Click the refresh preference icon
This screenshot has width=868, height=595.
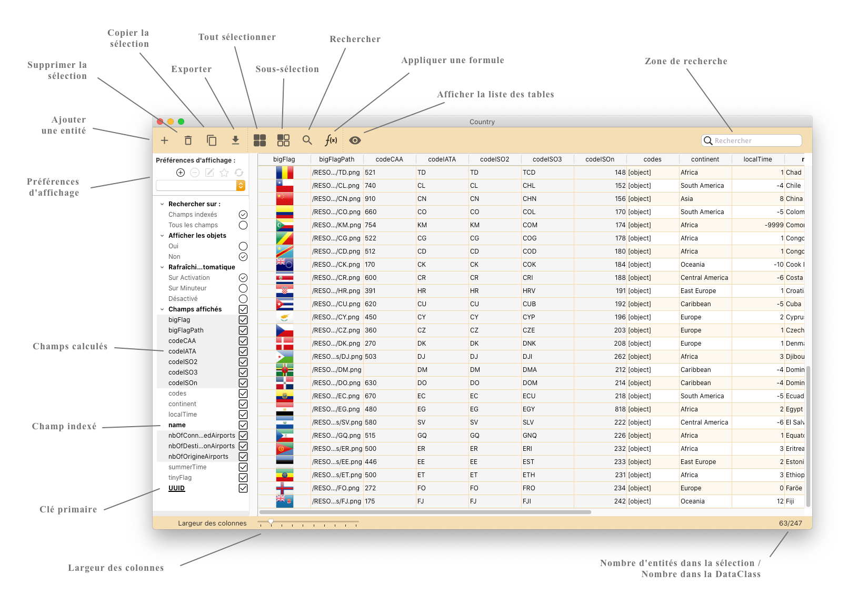click(239, 173)
